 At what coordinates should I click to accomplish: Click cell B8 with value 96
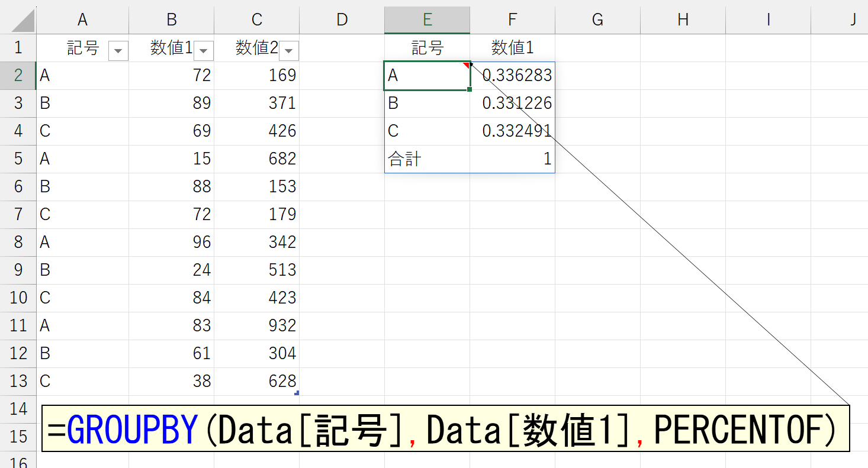[172, 243]
